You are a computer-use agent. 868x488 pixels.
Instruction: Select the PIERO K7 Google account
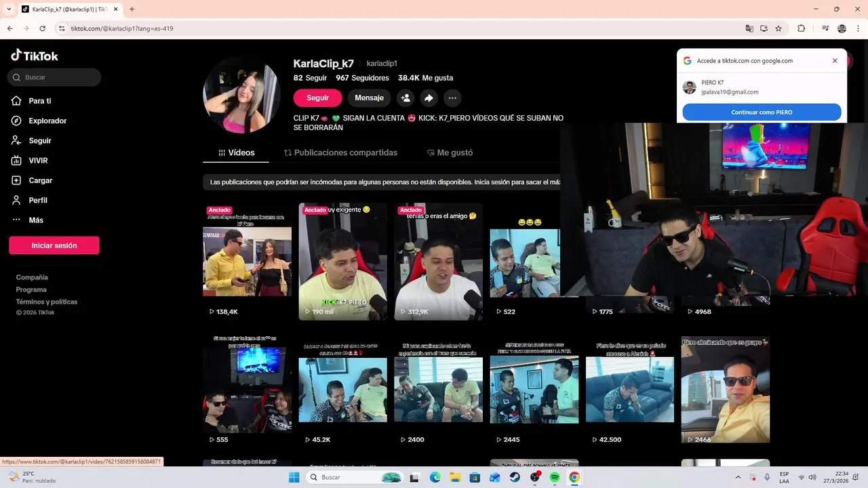coord(762,87)
